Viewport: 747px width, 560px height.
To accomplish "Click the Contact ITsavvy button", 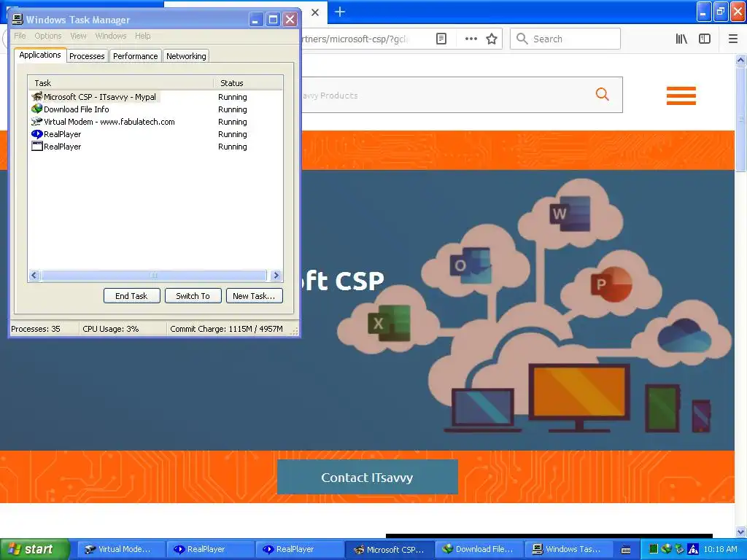I will pos(368,477).
